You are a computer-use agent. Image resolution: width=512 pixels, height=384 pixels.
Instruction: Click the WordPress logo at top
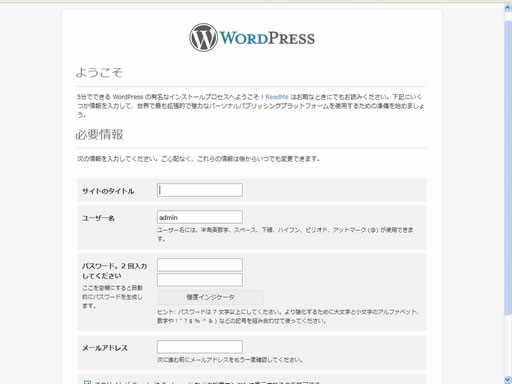(252, 38)
